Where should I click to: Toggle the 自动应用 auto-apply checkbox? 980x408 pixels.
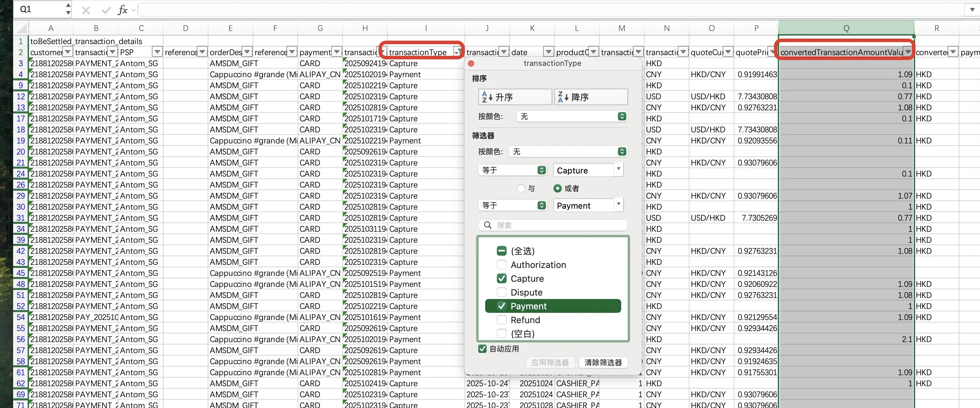coord(482,349)
